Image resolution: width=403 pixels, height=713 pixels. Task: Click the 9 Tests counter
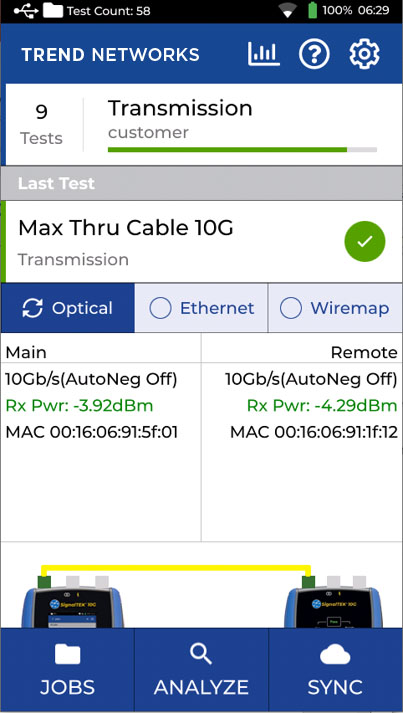(x=41, y=125)
